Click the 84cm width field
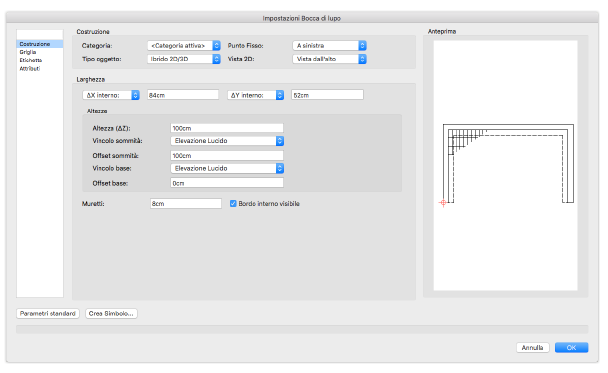The image size is (608, 373). [x=183, y=95]
